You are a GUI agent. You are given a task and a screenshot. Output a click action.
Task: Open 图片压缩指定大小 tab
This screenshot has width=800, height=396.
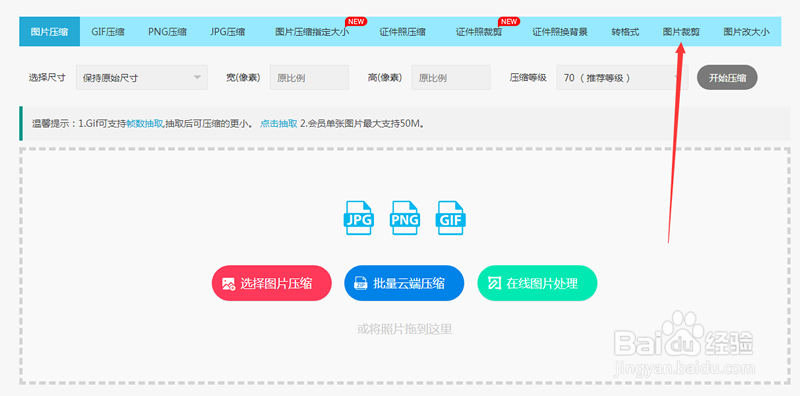point(312,32)
